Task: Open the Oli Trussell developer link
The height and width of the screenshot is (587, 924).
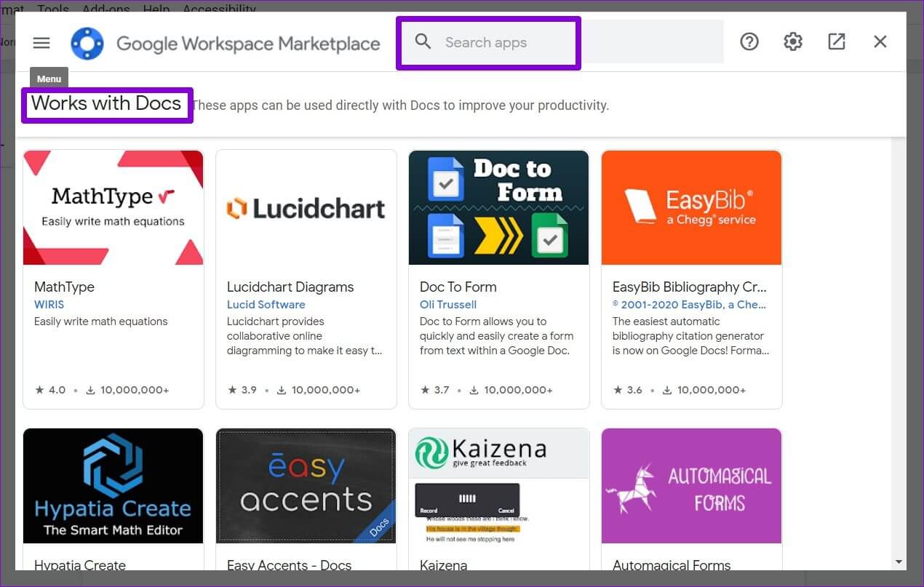Action: pos(448,305)
